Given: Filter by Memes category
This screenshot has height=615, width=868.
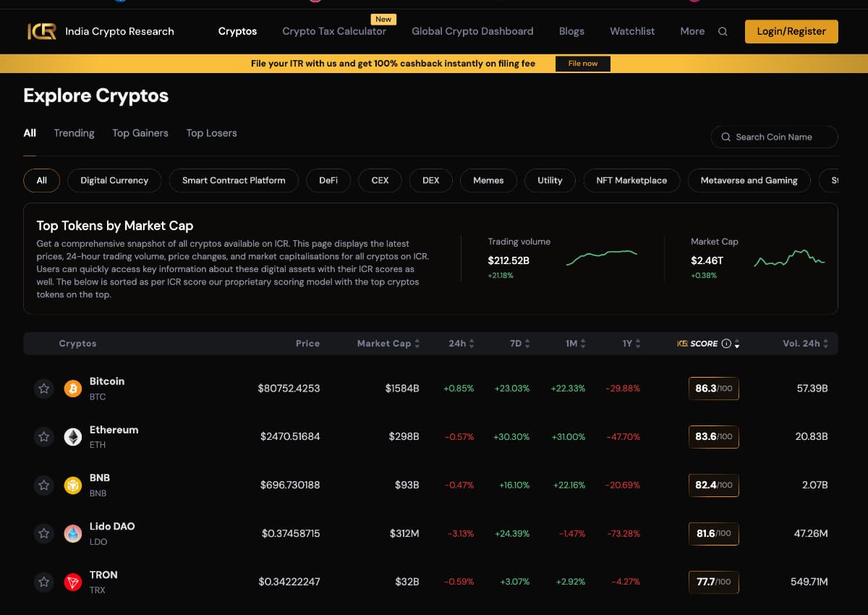Looking at the screenshot, I should click(488, 180).
